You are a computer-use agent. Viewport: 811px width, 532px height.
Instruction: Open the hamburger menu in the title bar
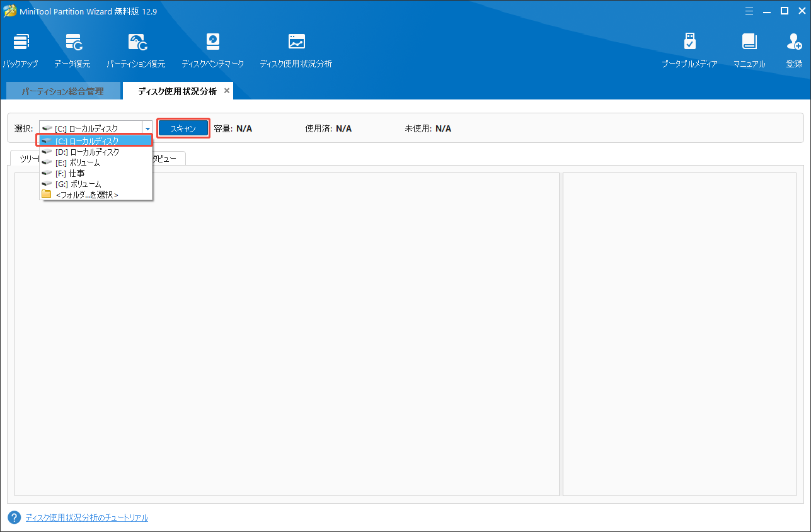point(749,11)
